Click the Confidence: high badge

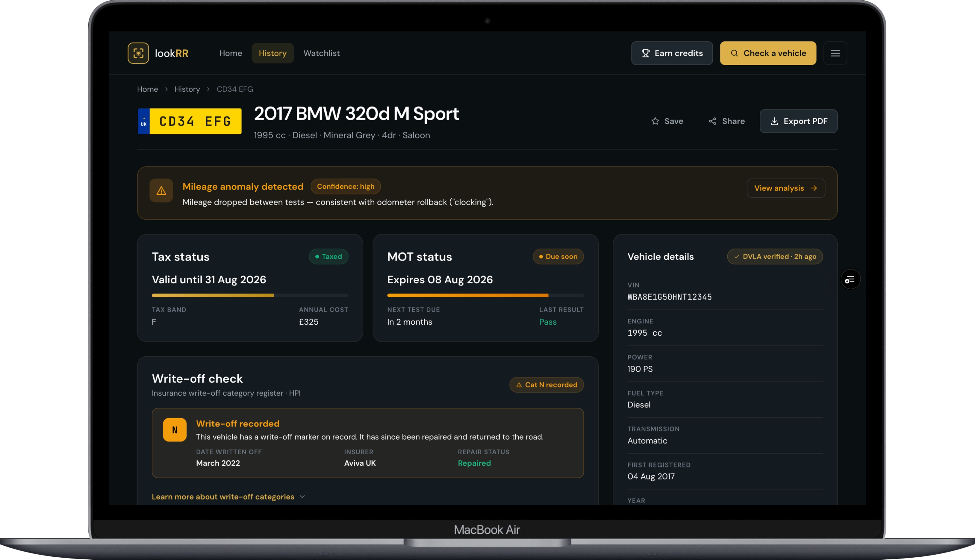click(345, 187)
